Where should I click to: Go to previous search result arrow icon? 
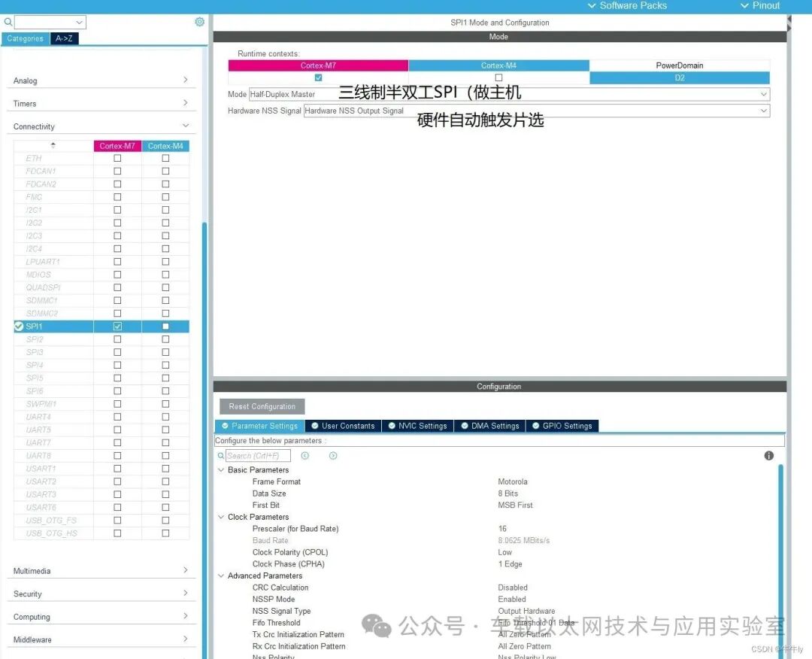305,455
